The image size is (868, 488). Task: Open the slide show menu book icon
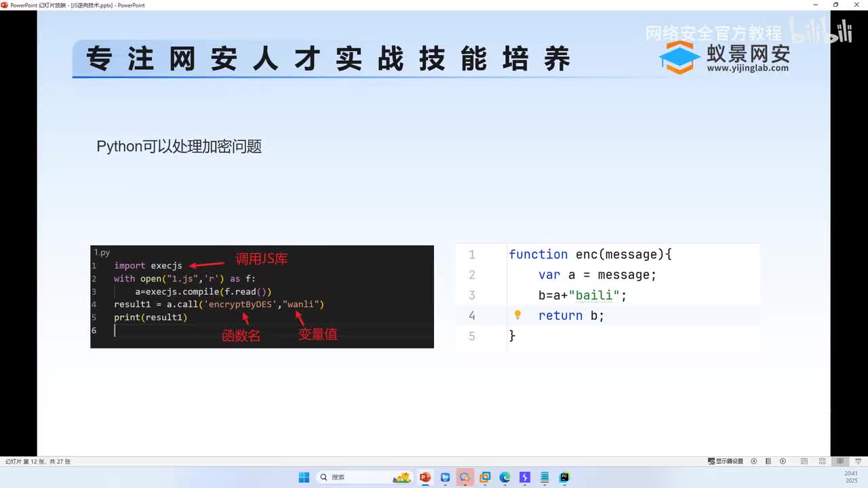(768, 462)
